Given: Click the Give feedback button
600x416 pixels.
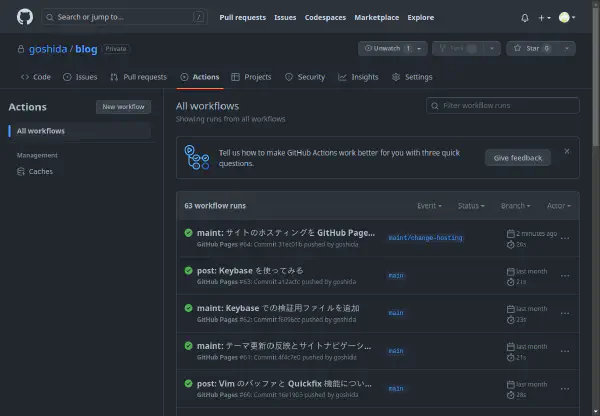Looking at the screenshot, I should [518, 158].
